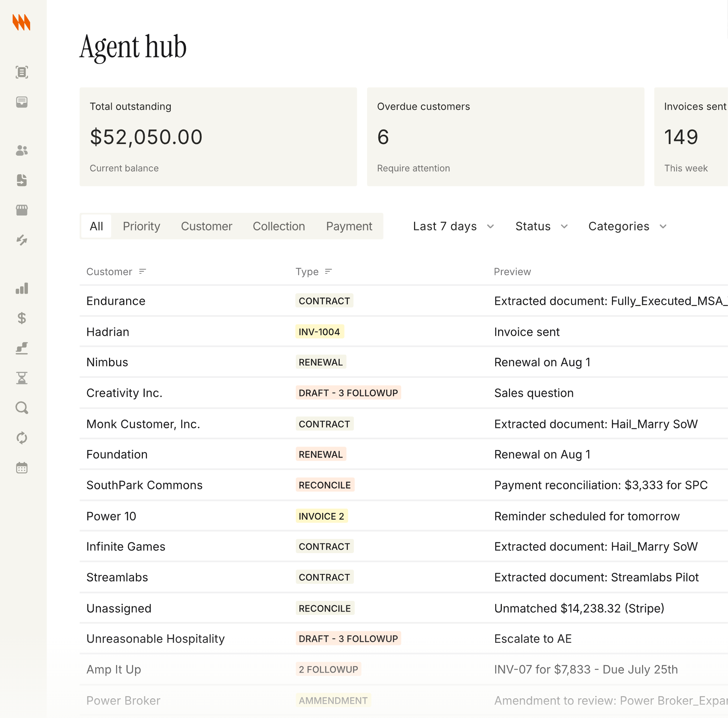Open the SouthPark Commons row
This screenshot has width=728, height=718.
404,485
